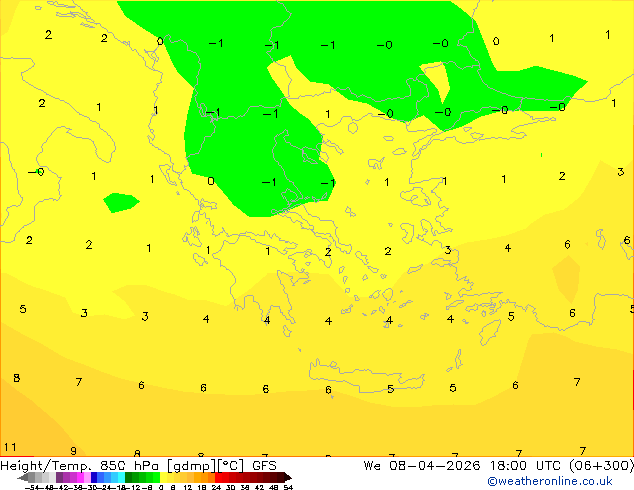Pick the dark blue swatch in the legend
Viewport: 634px width, 490px height.
click(x=94, y=477)
